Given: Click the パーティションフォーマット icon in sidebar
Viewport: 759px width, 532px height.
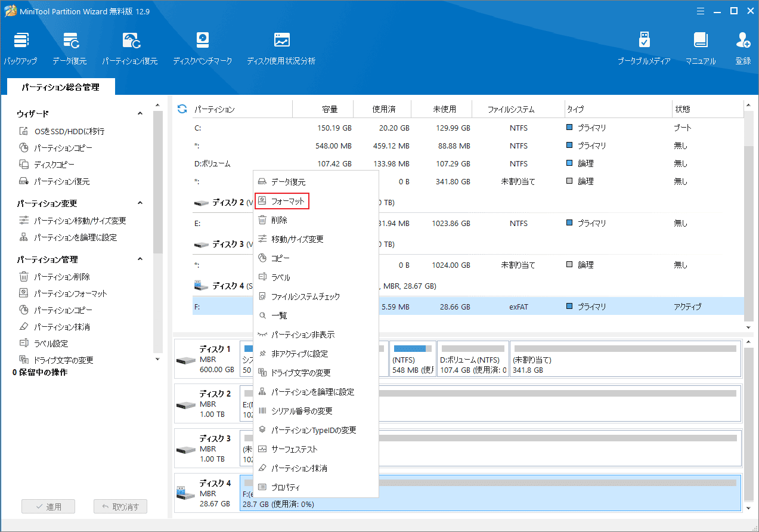Looking at the screenshot, I should [x=24, y=293].
